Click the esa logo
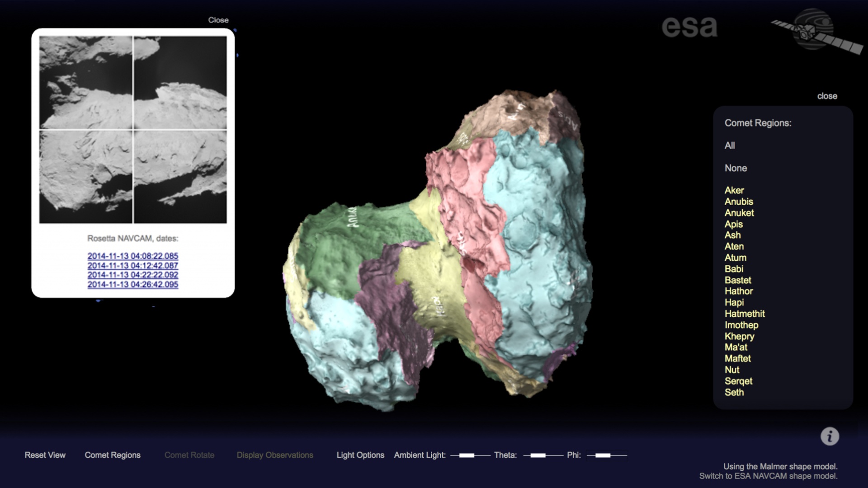The image size is (868, 488). 689,27
